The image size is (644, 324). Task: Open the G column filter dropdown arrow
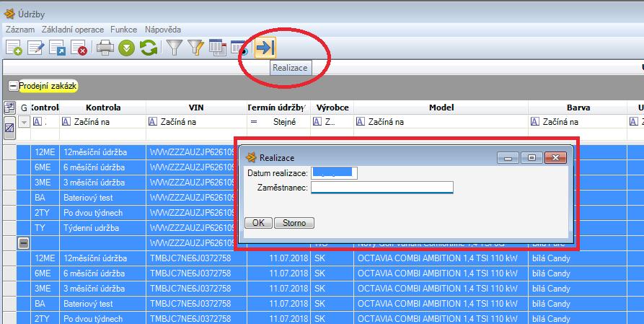(25, 122)
